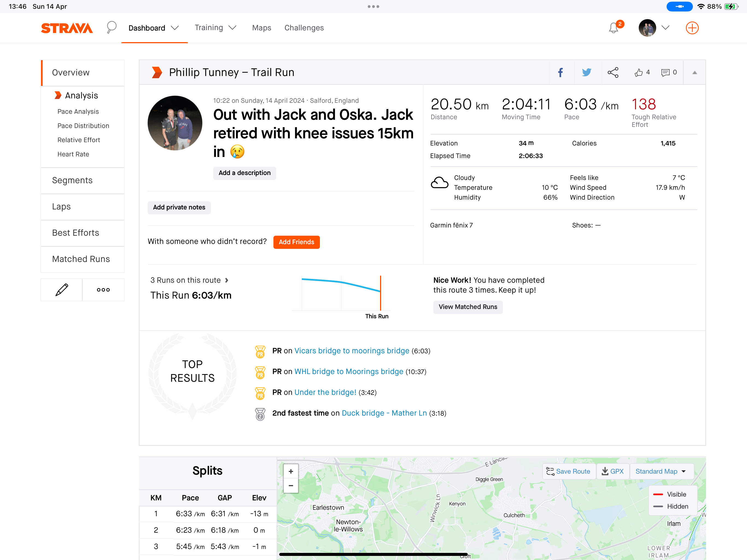747x560 pixels.
Task: Open the share activity icon
Action: [612, 72]
